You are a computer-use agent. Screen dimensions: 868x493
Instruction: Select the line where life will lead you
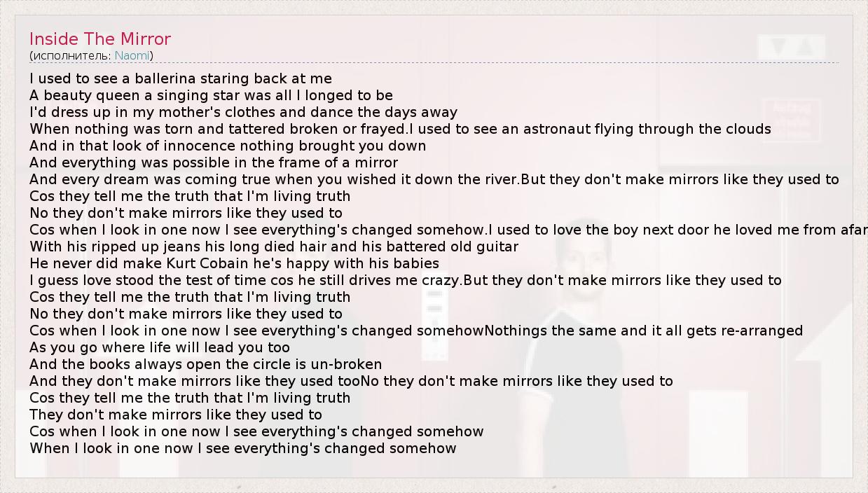160,347
